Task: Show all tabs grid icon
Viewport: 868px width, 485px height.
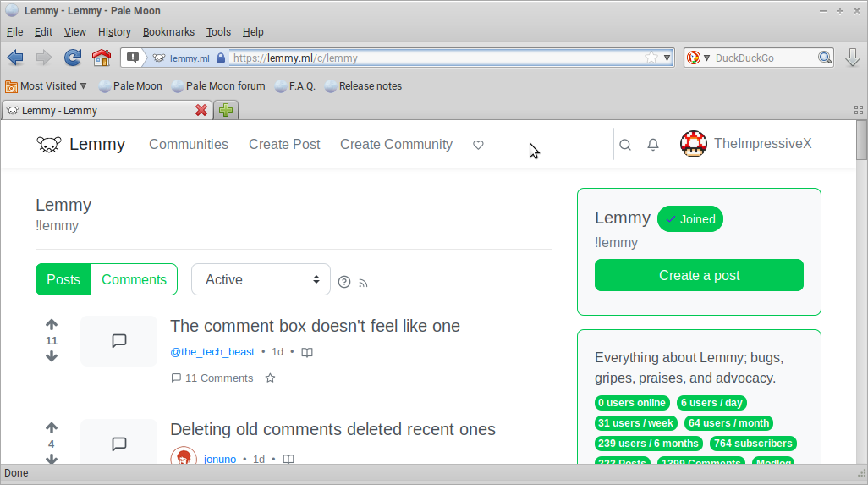Action: pyautogui.click(x=859, y=110)
